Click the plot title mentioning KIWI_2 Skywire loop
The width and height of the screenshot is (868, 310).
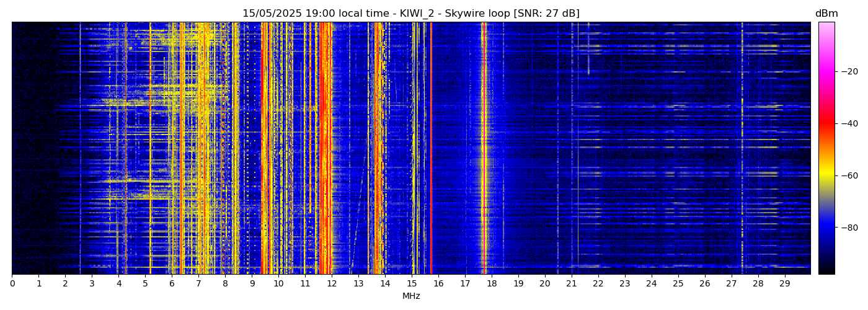410,14
